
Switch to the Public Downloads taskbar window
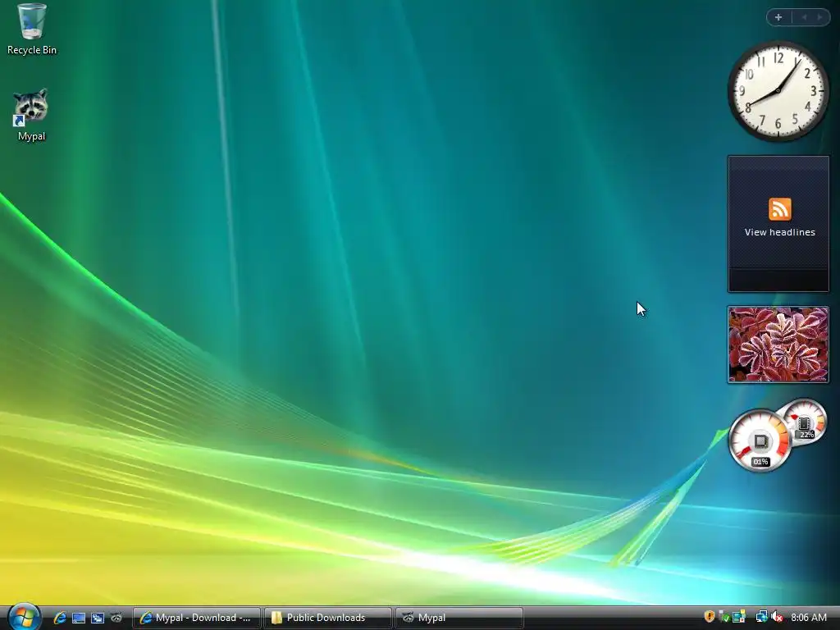tap(327, 618)
